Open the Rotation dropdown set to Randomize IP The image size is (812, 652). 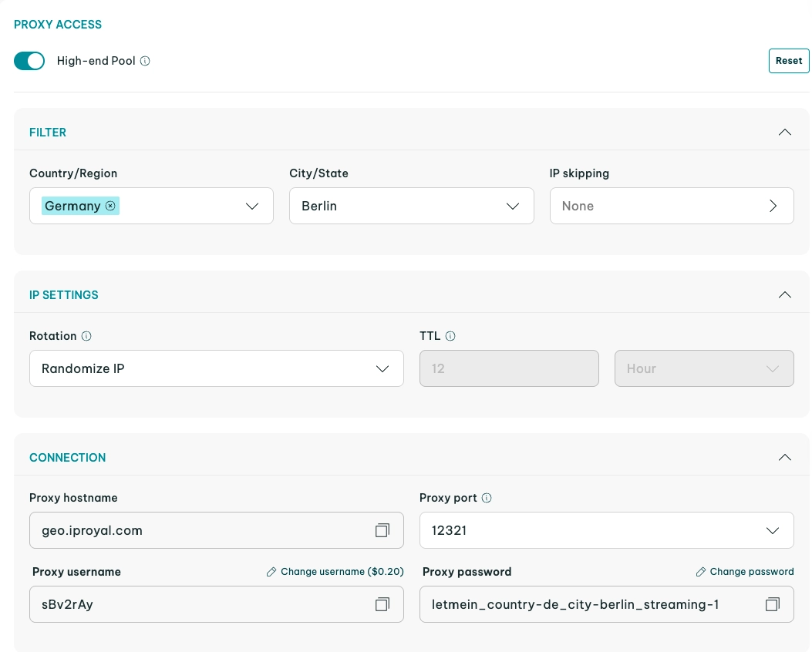pos(217,368)
